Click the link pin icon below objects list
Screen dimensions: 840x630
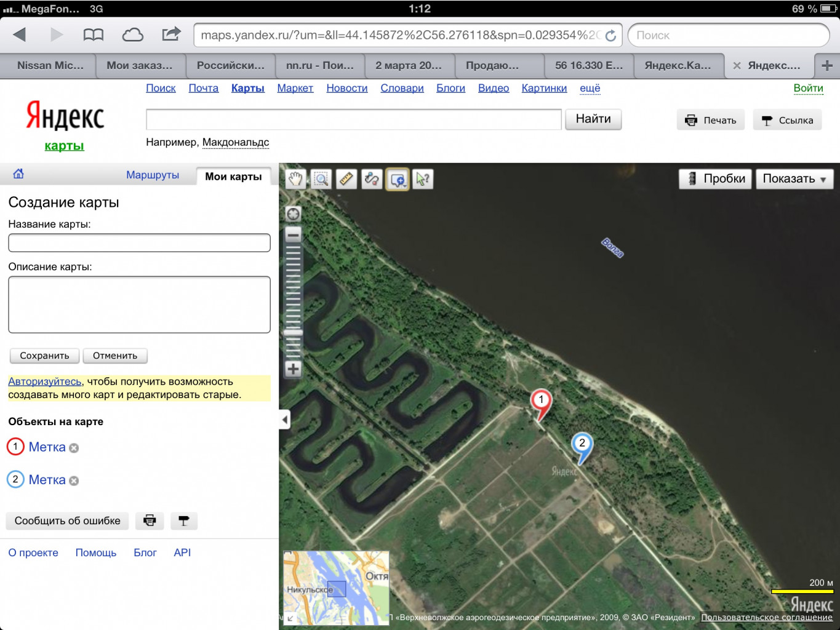coord(183,520)
